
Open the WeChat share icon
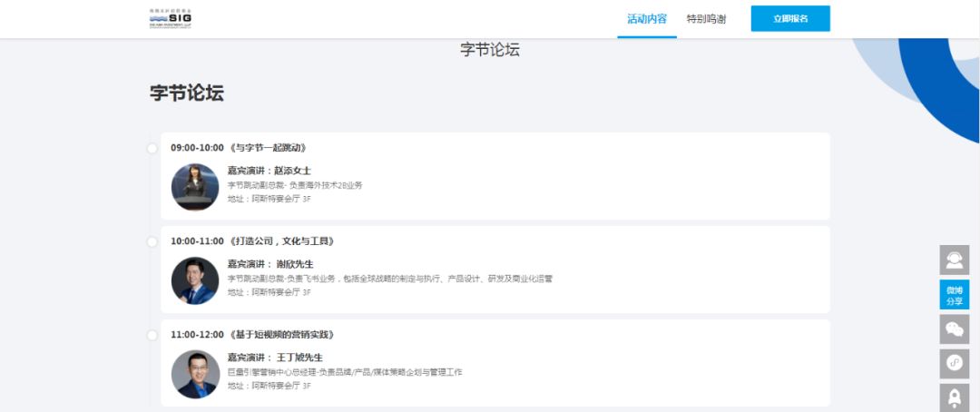[955, 329]
